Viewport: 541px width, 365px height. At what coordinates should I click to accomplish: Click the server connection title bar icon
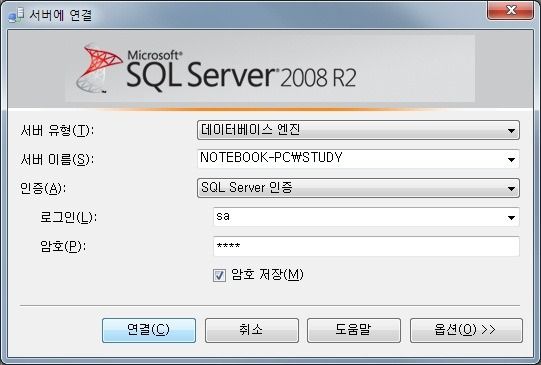click(16, 15)
